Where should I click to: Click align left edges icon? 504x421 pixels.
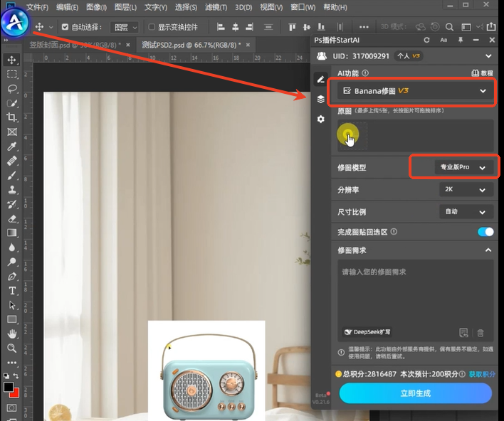click(x=221, y=27)
